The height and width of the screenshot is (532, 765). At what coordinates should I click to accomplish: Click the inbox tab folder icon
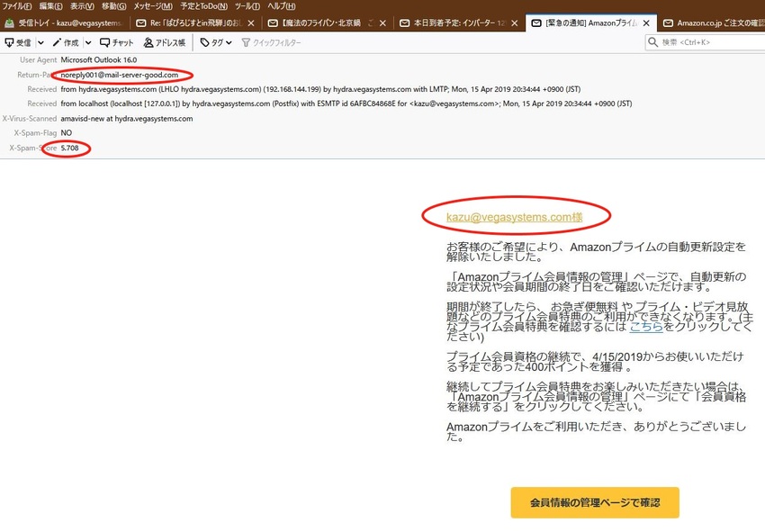tap(9, 23)
